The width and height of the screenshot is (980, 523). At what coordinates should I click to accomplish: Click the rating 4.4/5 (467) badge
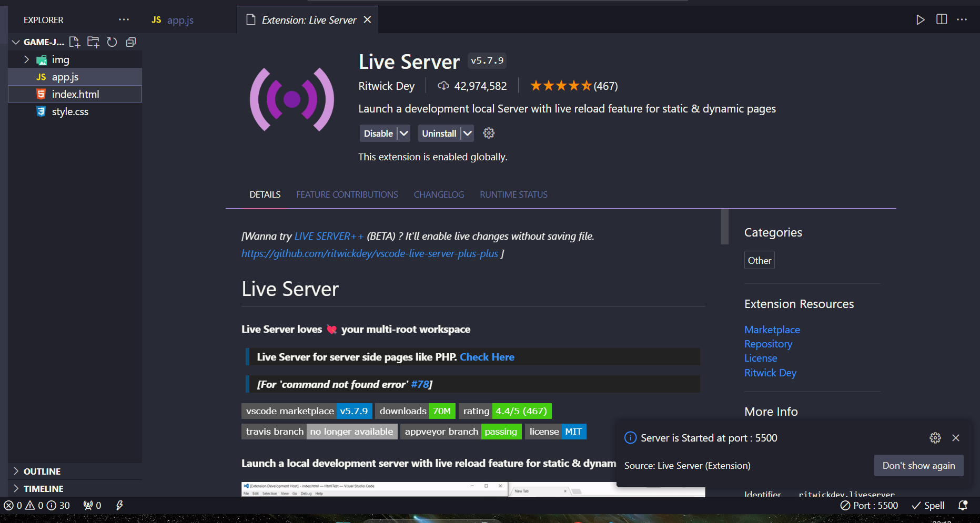(505, 411)
